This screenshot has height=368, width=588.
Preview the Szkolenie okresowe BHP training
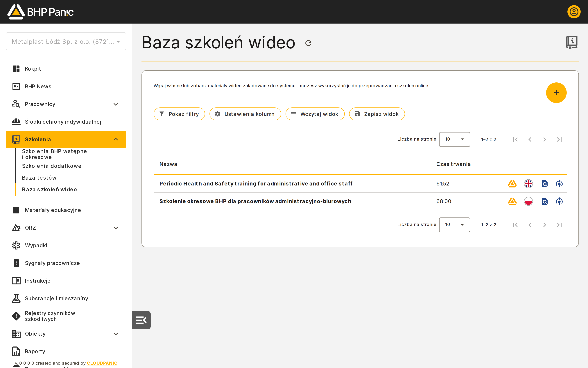coord(544,201)
